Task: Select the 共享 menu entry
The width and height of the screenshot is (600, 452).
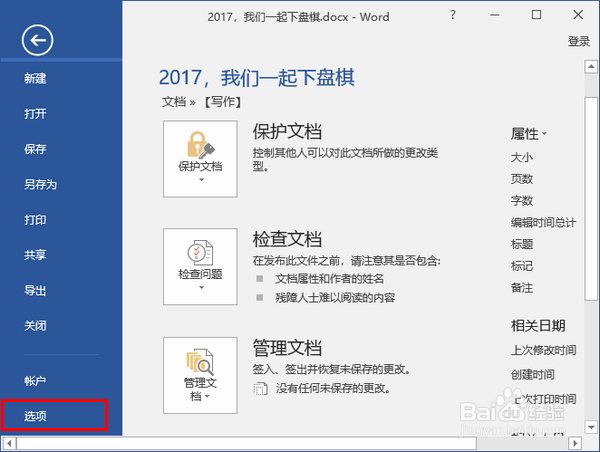Action: click(35, 255)
